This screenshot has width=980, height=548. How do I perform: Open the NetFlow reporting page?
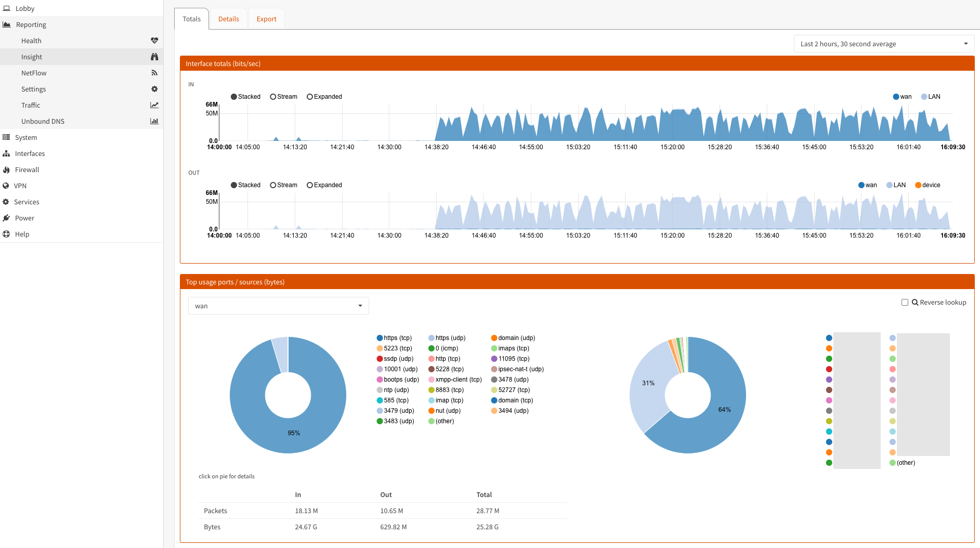point(82,73)
